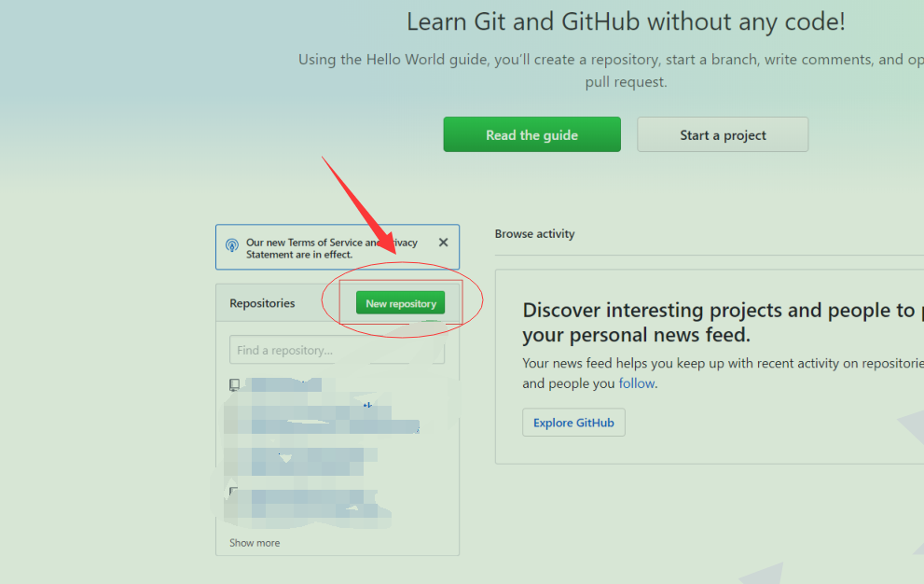Show more repositories
The width and height of the screenshot is (924, 584).
(x=255, y=543)
